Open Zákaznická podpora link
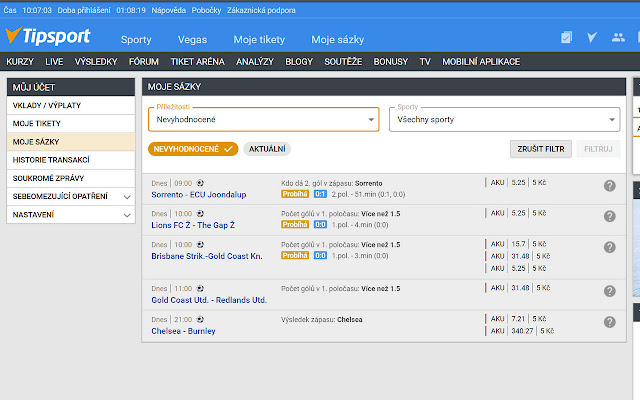The image size is (640, 400). (261, 10)
